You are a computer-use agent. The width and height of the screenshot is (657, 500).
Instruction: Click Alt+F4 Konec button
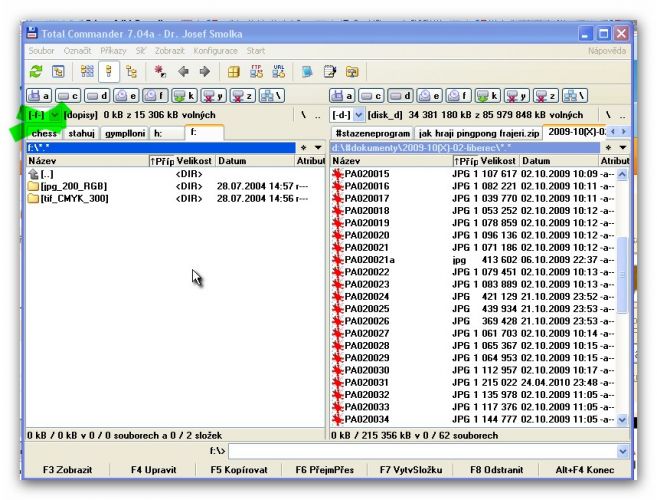(x=585, y=470)
